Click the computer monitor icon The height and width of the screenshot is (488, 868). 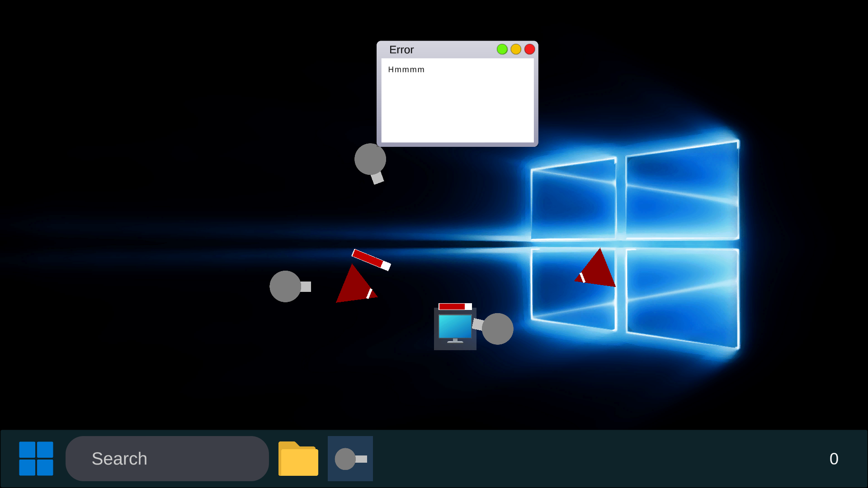pos(455,329)
